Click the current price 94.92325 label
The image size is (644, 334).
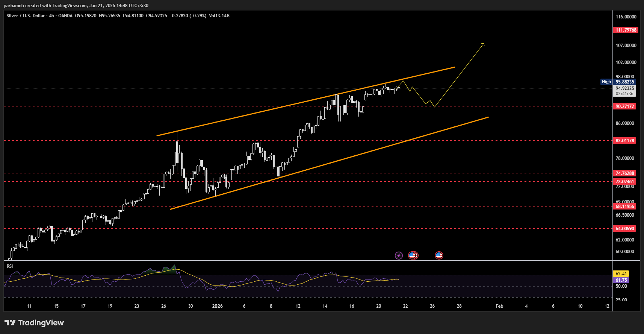click(624, 88)
